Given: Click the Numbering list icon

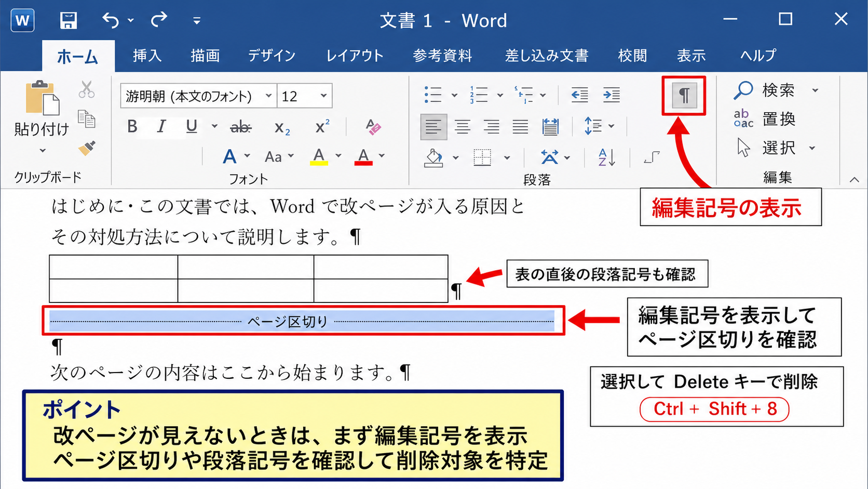Looking at the screenshot, I should tap(478, 95).
